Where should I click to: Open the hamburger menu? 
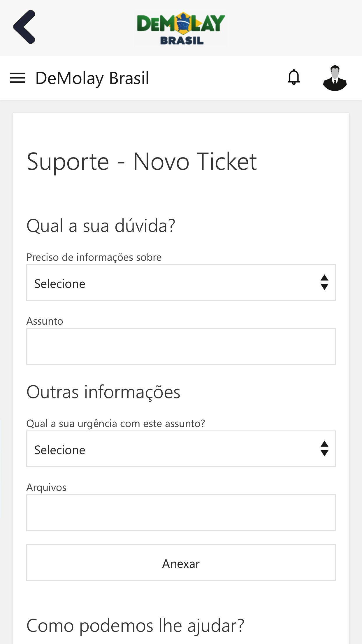click(x=17, y=78)
